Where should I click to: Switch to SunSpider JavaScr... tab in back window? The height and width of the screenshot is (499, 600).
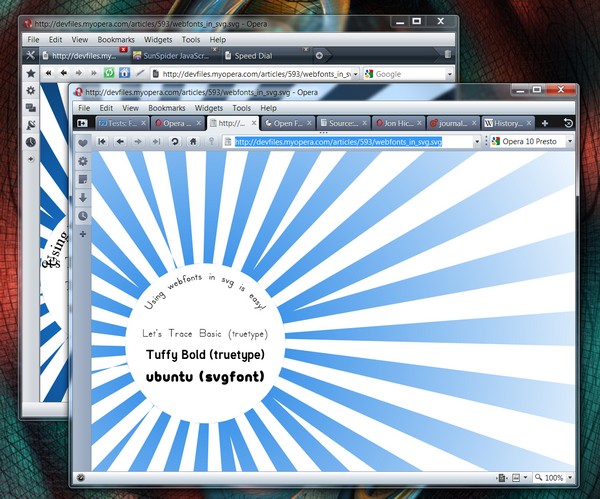(x=176, y=55)
